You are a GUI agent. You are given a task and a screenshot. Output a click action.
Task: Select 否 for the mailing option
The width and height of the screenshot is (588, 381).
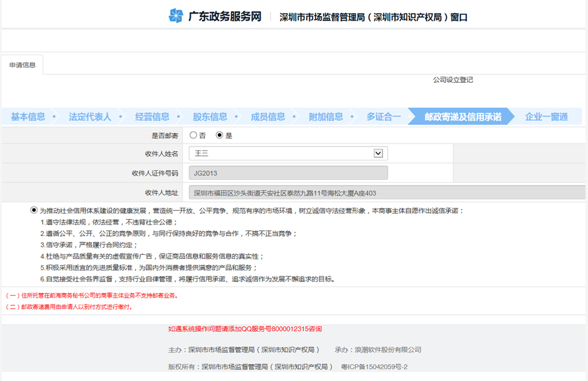click(x=193, y=135)
